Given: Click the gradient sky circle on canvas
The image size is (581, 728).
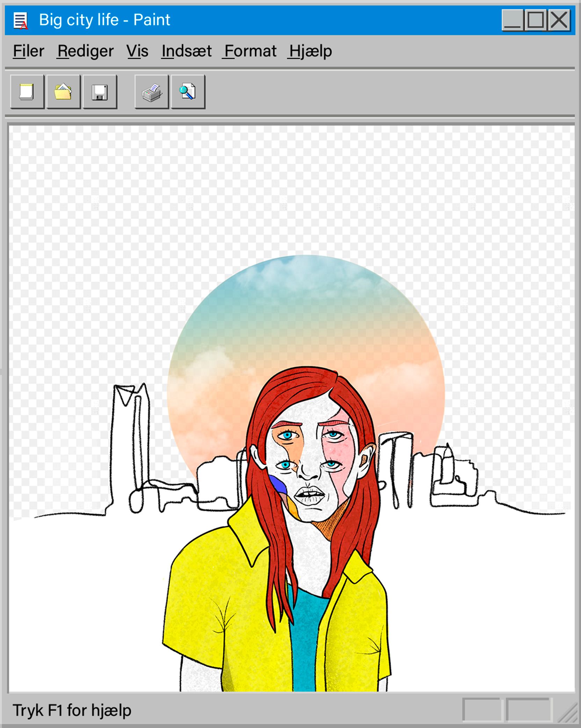Looking at the screenshot, I should pos(306,325).
